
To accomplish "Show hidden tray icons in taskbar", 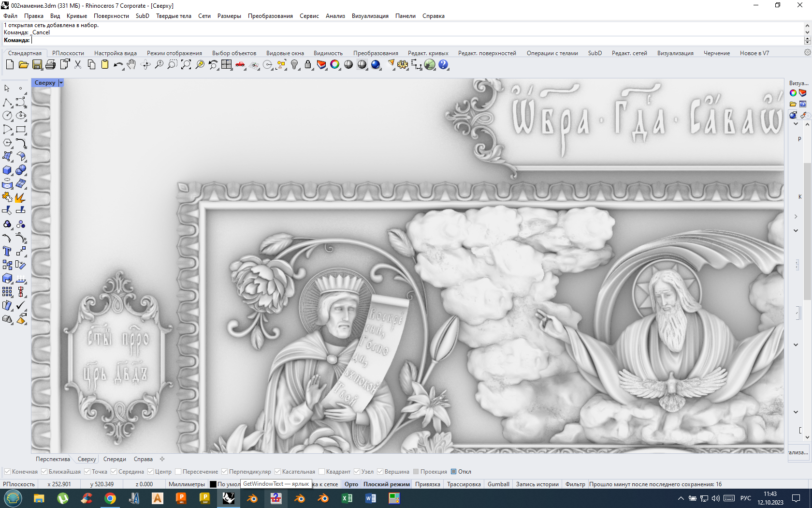I will click(681, 498).
